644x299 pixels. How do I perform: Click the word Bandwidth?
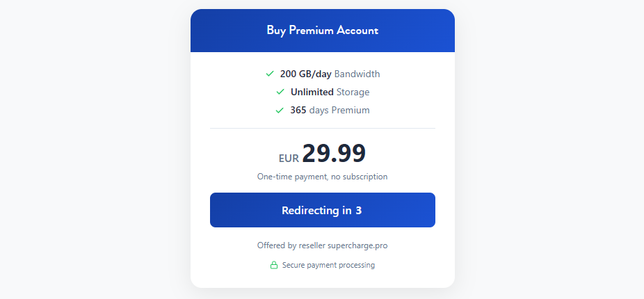357,74
